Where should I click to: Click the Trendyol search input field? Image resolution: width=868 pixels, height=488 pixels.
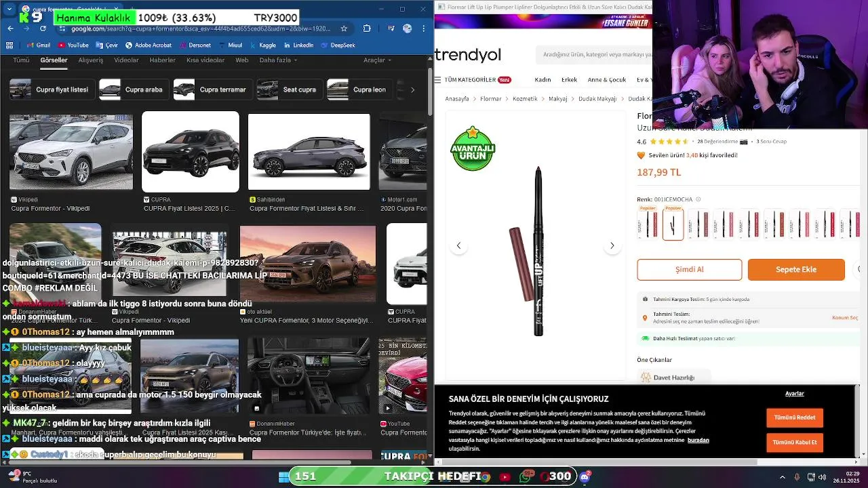coord(593,54)
